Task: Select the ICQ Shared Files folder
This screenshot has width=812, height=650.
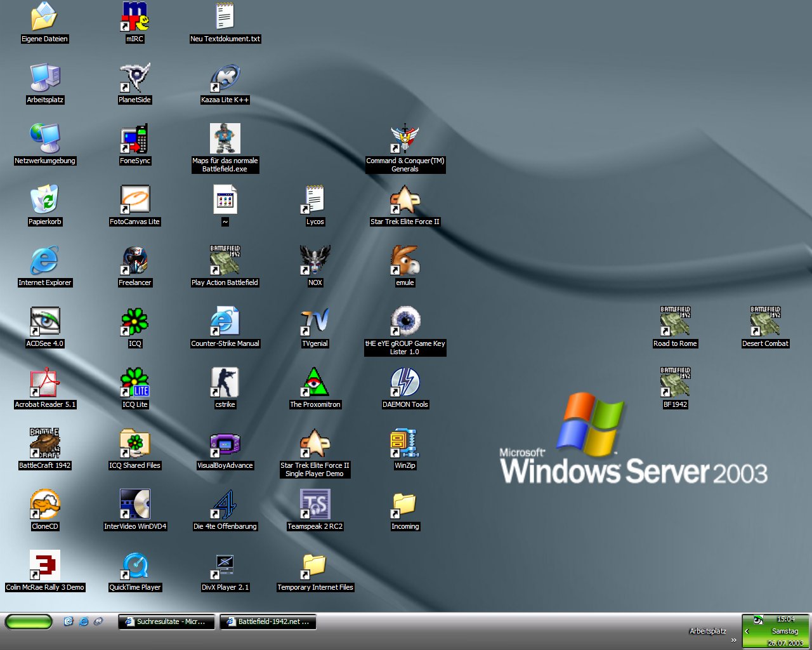Action: 134,444
